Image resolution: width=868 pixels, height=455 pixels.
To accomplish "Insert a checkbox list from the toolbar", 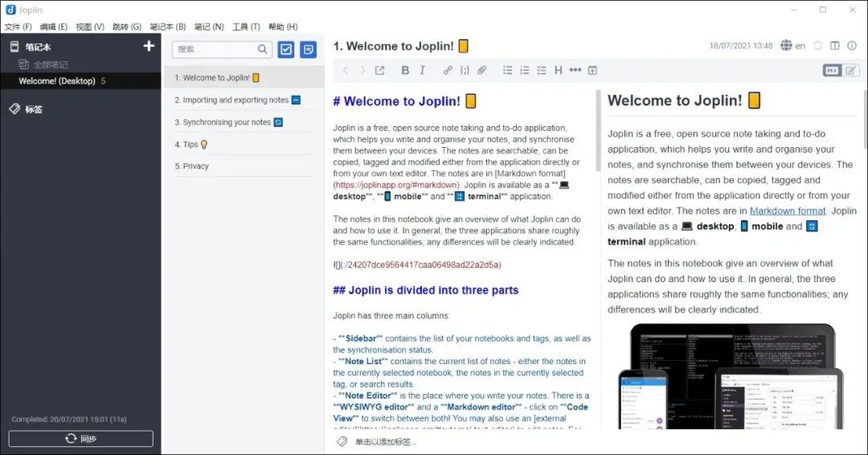I will pos(541,71).
